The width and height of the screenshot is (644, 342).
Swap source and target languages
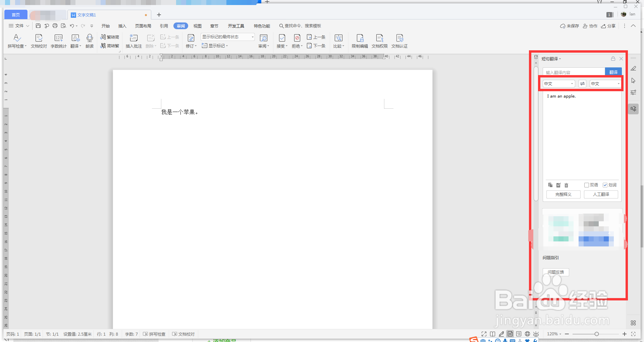point(582,83)
